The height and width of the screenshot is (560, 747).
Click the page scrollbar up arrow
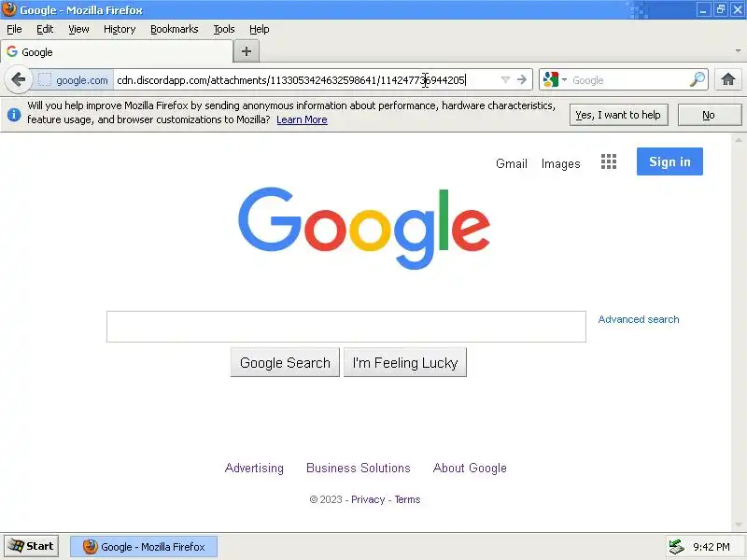[x=738, y=140]
